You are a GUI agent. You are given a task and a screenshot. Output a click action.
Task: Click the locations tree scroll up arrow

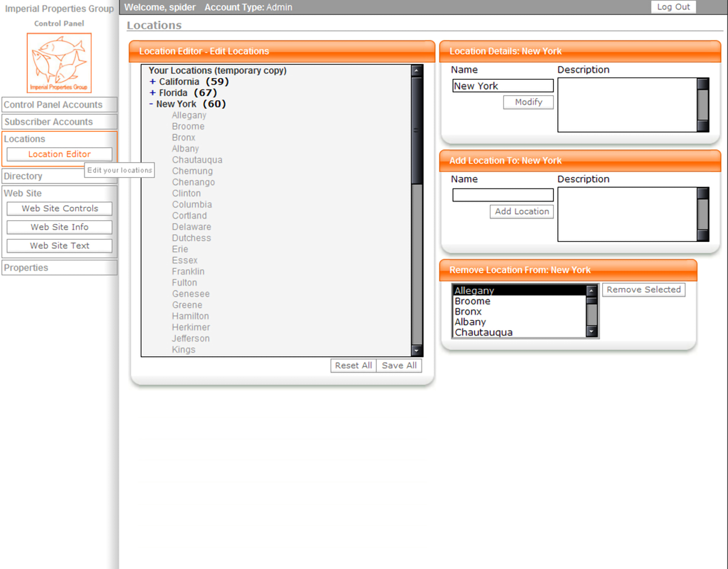pos(417,70)
